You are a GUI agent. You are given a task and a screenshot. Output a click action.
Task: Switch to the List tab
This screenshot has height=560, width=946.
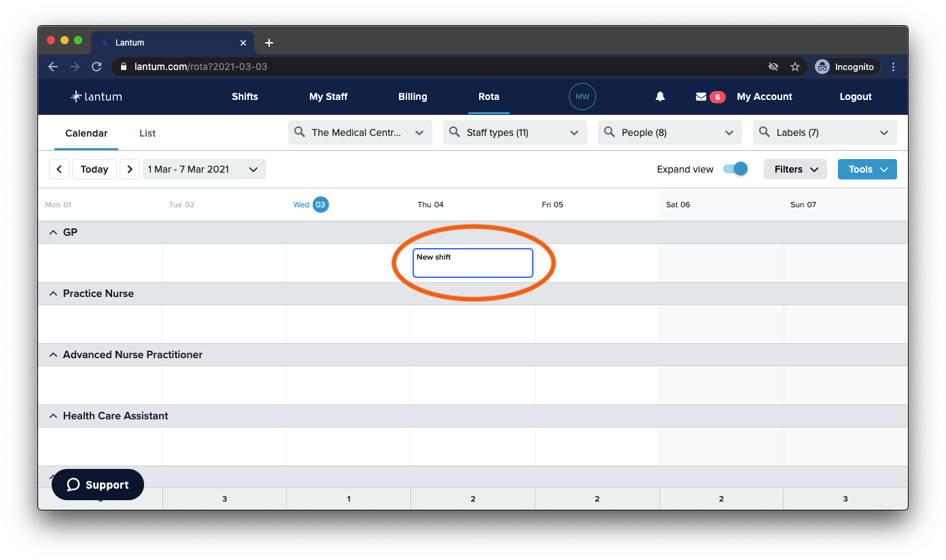147,133
